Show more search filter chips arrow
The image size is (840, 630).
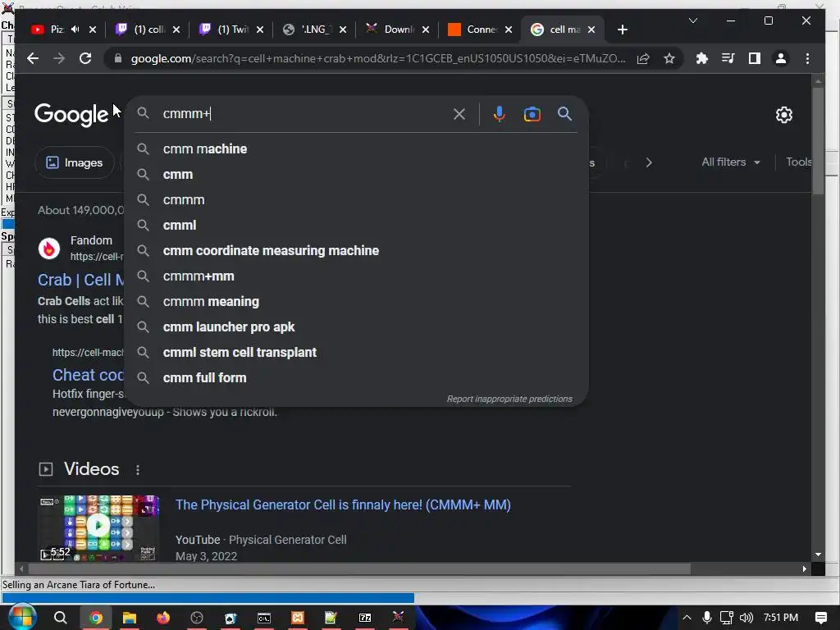pos(649,162)
